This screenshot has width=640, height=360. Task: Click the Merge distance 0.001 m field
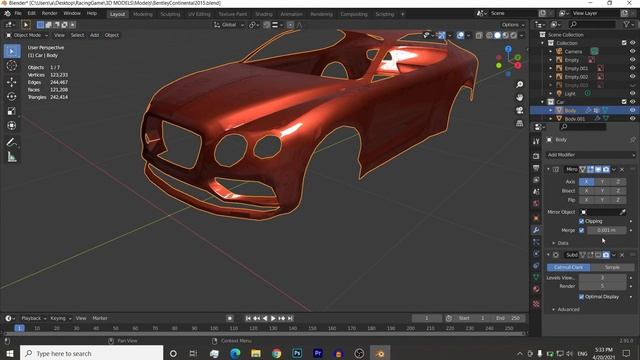point(607,230)
